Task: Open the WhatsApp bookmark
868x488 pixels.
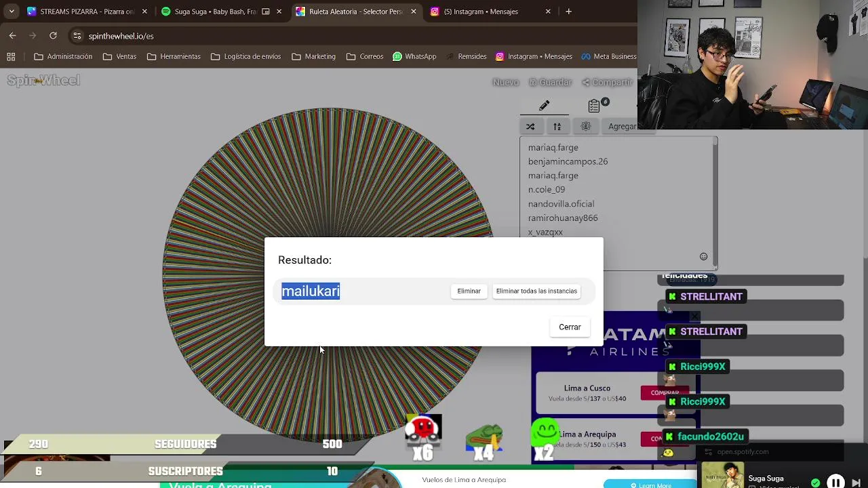Action: 414,56
